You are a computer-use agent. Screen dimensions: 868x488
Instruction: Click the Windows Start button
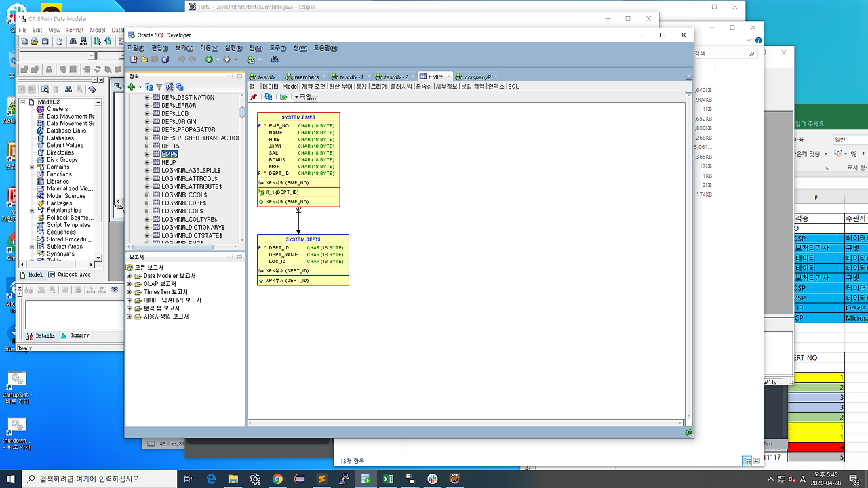point(10,479)
